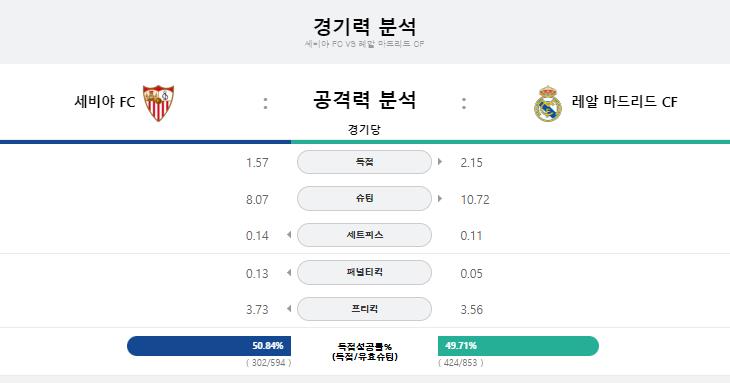Select the 세트피스 stat pill button
The width and height of the screenshot is (730, 383).
365,235
